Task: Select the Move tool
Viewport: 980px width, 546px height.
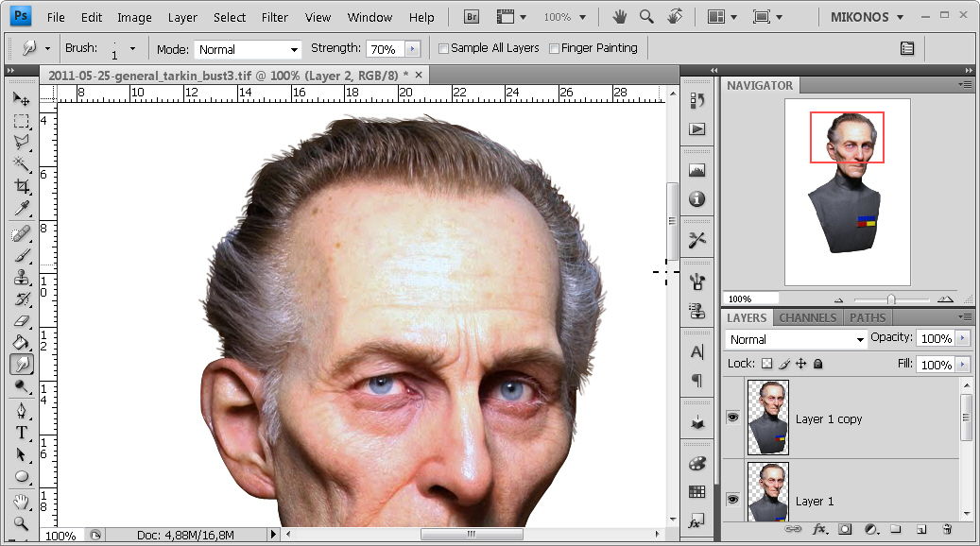Action: coord(21,98)
